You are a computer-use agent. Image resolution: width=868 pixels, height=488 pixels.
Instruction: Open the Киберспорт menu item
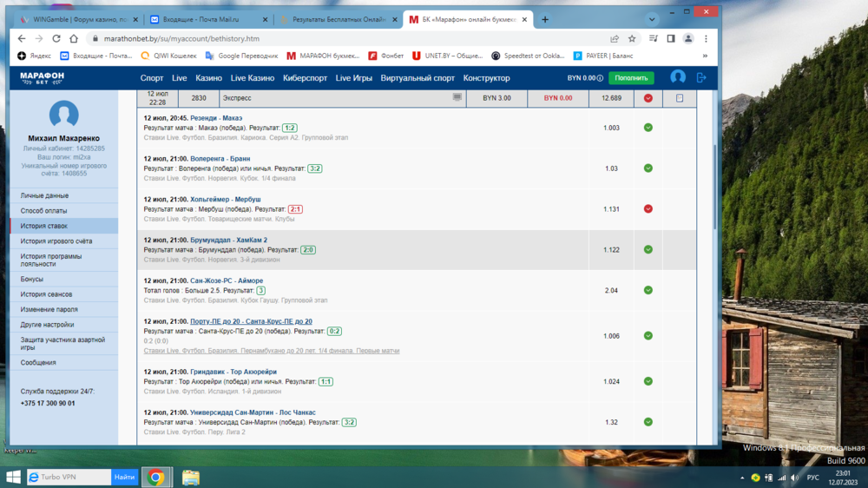coord(305,78)
